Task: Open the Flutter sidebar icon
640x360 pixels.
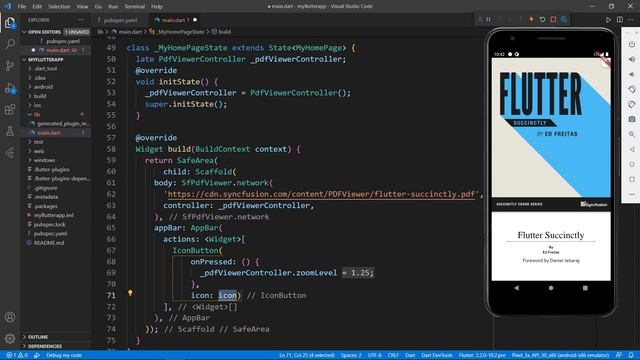Action: pos(10,153)
